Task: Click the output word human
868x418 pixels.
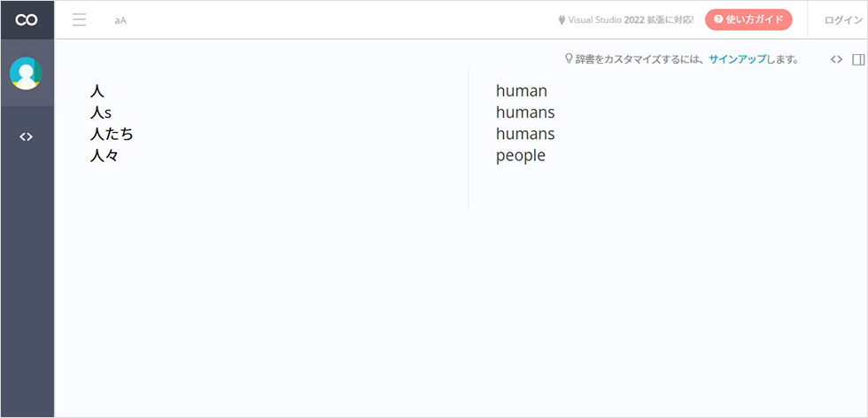Action: 522,91
